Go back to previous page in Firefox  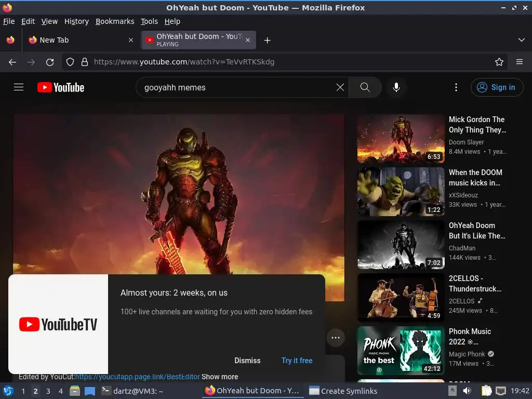pyautogui.click(x=12, y=62)
